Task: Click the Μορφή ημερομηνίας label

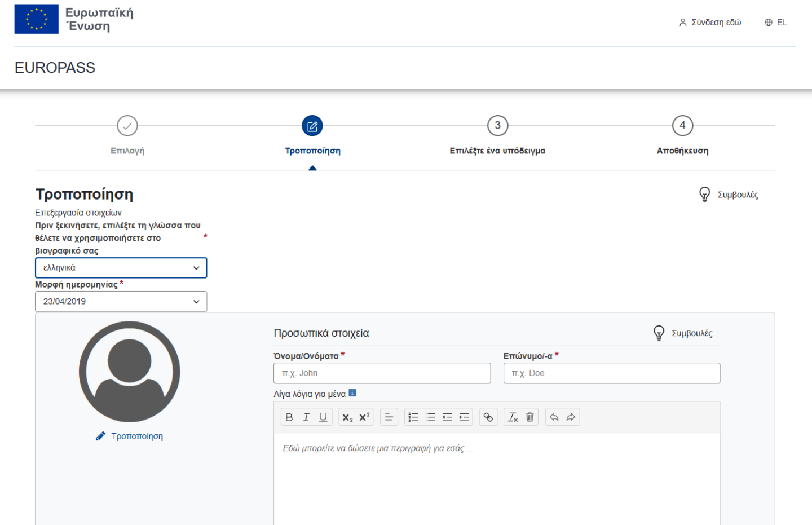Action: (x=76, y=285)
